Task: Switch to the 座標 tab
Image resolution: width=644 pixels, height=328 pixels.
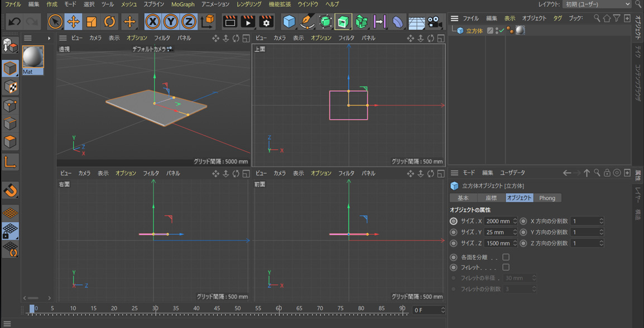Action: [x=491, y=198]
